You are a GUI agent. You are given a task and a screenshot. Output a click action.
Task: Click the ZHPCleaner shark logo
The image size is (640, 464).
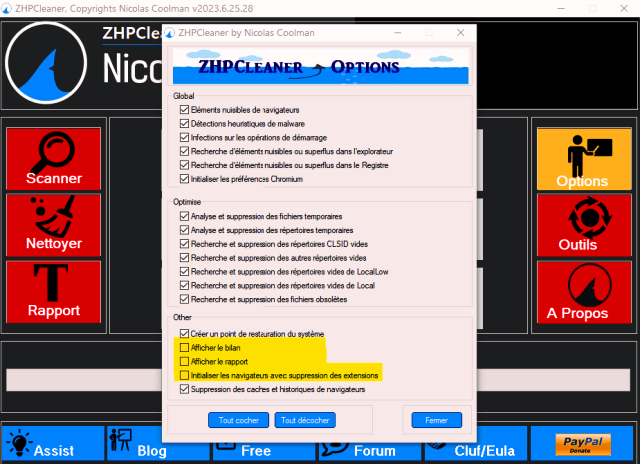pos(46,63)
